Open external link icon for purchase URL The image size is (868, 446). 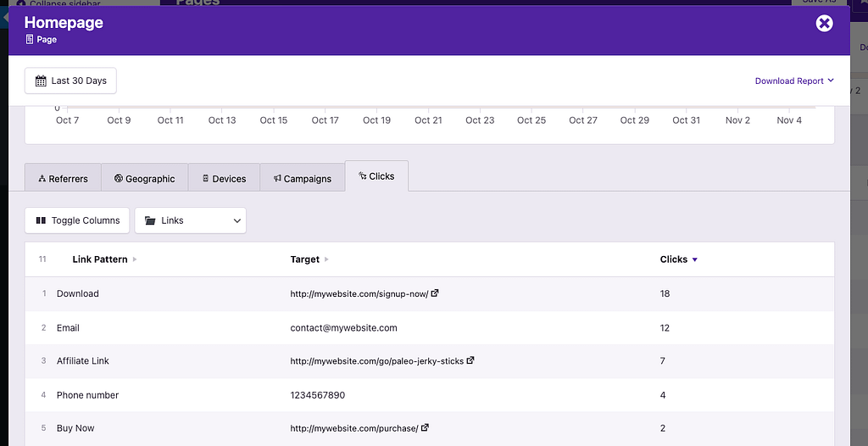tap(426, 427)
